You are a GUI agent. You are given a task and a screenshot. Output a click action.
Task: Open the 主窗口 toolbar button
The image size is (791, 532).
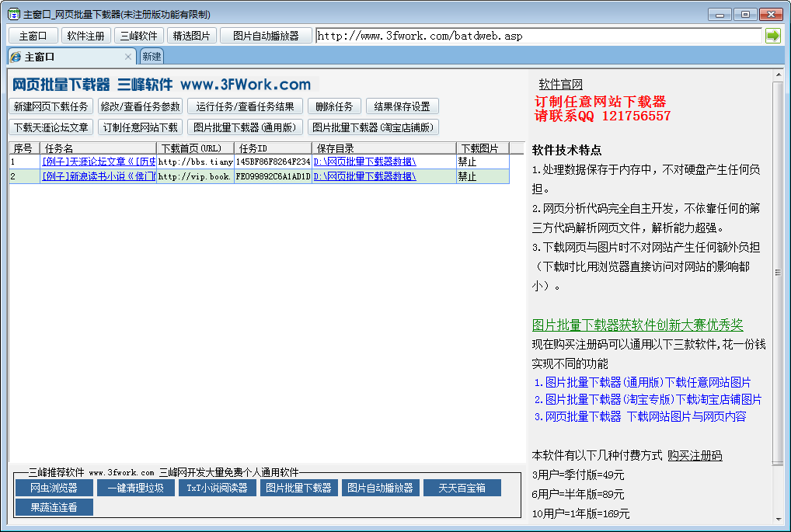[x=33, y=36]
